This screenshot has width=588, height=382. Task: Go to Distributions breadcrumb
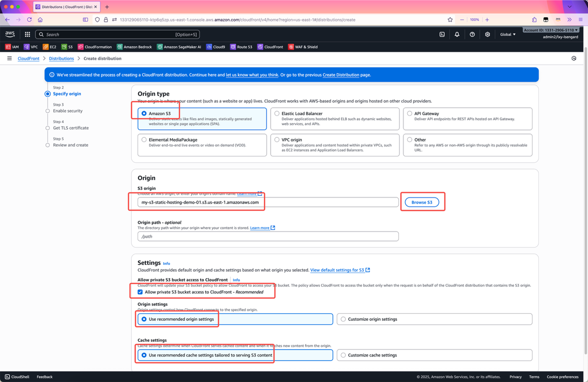click(x=61, y=59)
